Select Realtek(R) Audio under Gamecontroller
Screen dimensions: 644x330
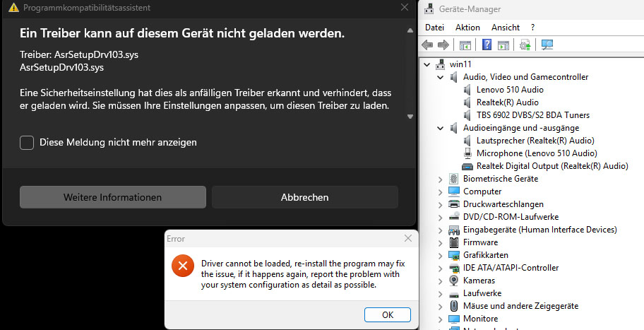507,102
